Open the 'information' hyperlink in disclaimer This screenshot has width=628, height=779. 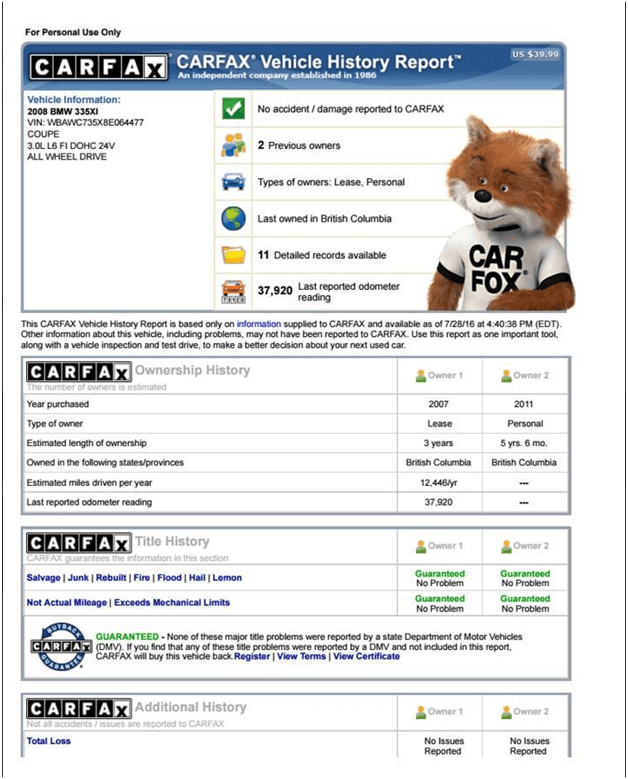258,324
